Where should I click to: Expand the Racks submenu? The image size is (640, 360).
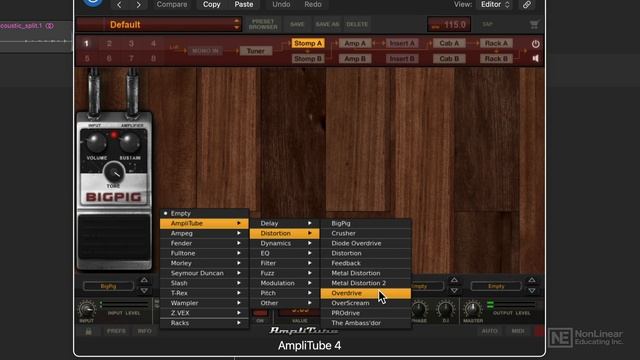(204, 323)
